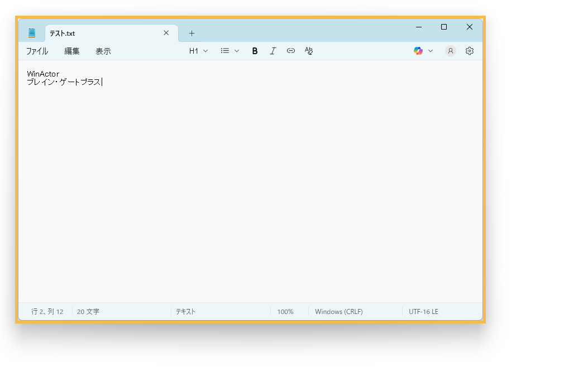Click the 行 2、列 12 position indicator

[x=47, y=312]
